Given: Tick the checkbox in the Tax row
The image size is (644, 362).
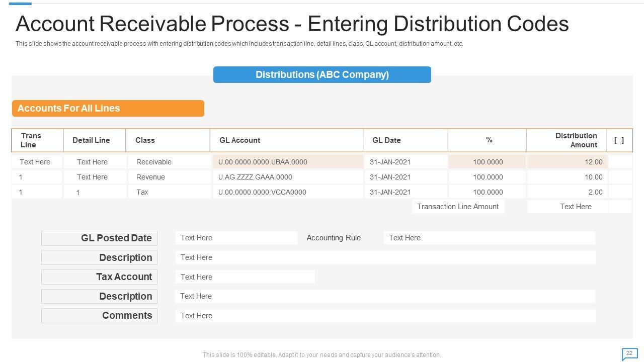Looking at the screenshot, I should [x=620, y=192].
